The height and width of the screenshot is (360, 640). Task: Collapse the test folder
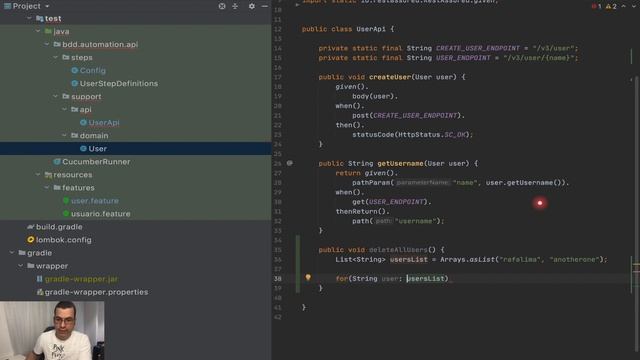click(x=29, y=18)
